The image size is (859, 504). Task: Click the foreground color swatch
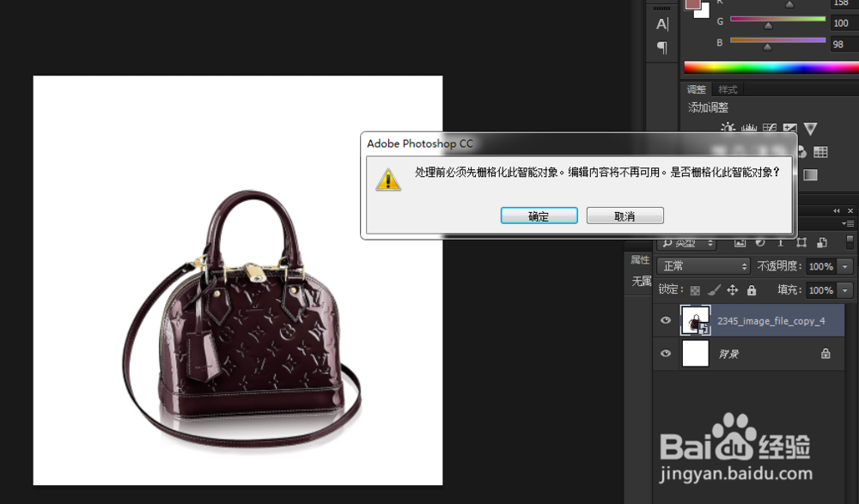coord(691,3)
